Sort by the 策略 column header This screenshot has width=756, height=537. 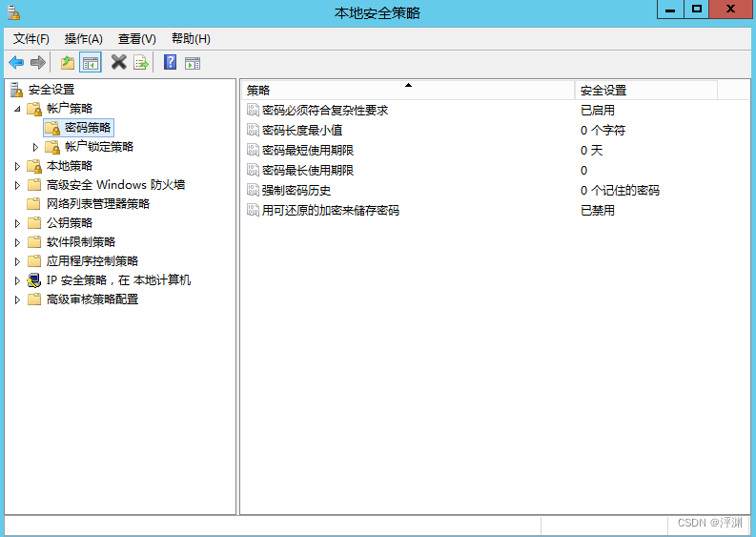click(x=407, y=91)
